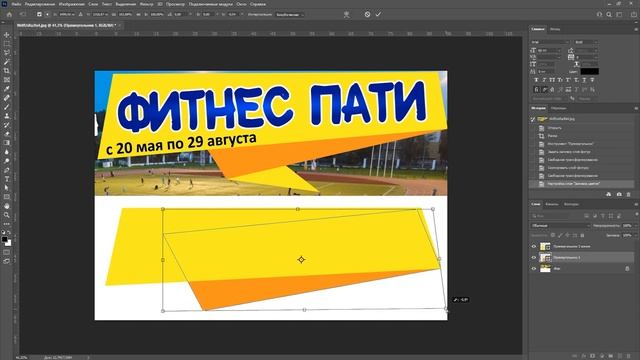Select the Move tool

[7, 35]
